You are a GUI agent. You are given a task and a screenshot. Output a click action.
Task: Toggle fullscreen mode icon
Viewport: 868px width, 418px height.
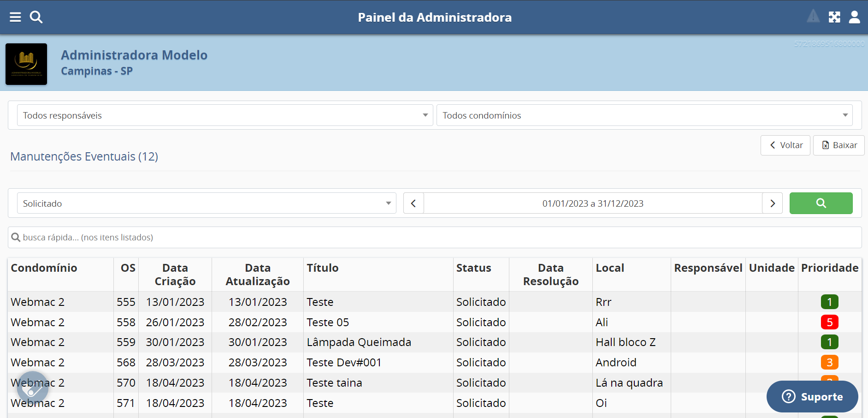tap(834, 18)
